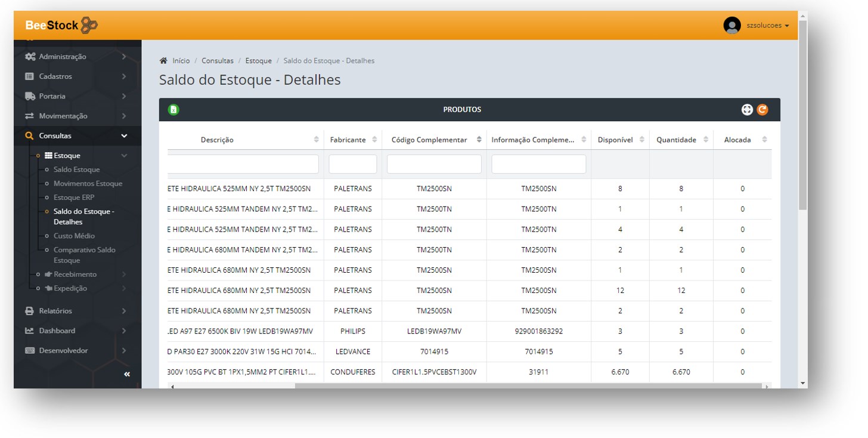Click the fullscreen expand icon in Produtos header

coord(747,110)
